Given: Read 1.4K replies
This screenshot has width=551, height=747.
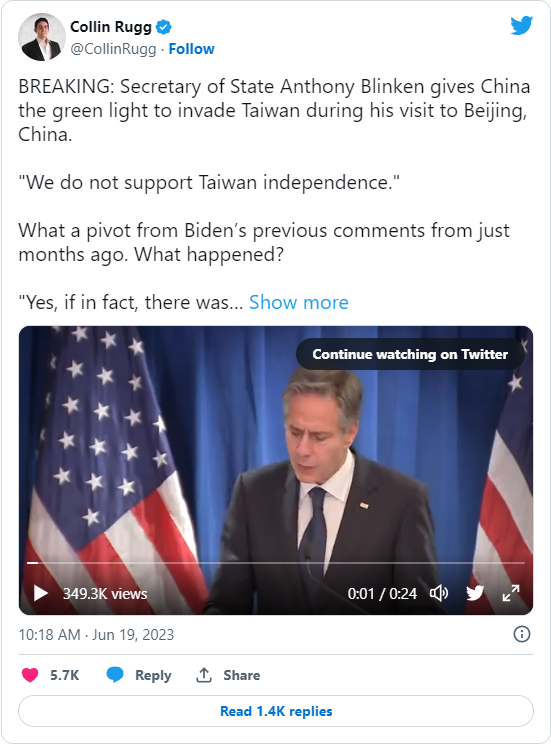Looking at the screenshot, I should [x=276, y=711].
